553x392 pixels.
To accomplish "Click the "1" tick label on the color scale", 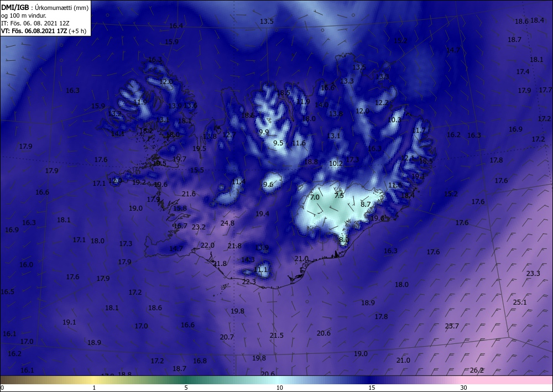I will click(x=94, y=388).
